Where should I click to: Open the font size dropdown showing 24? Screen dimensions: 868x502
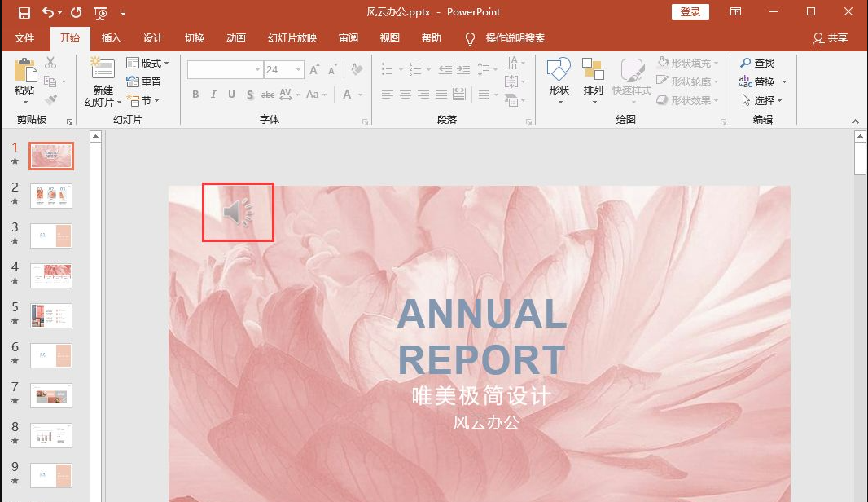(299, 70)
